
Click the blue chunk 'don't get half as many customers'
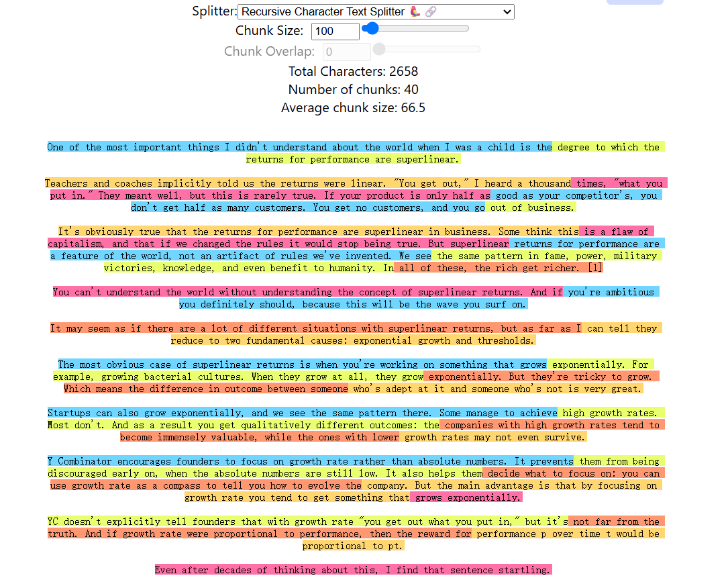point(308,207)
